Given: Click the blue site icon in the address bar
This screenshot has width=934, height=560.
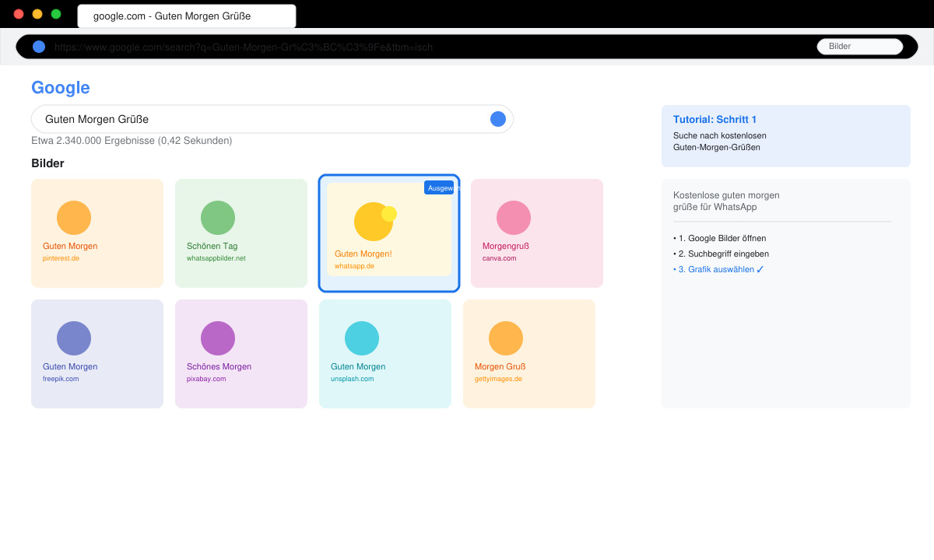Looking at the screenshot, I should point(39,47).
